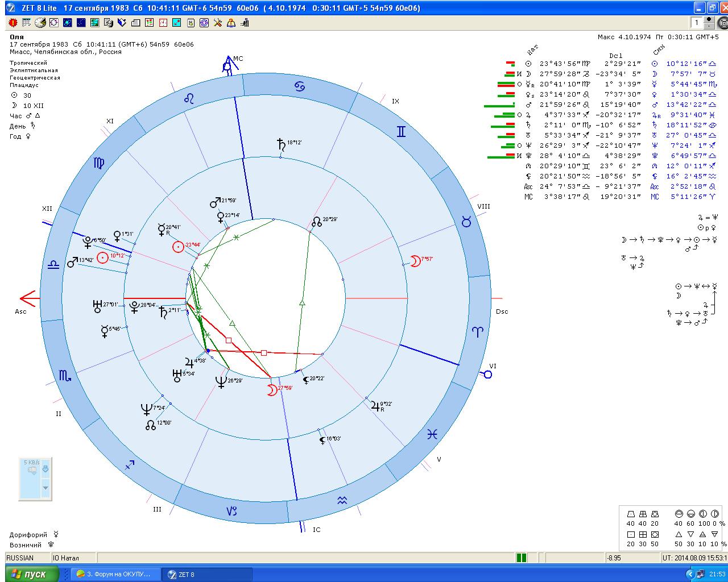The height and width of the screenshot is (582, 728).
Task: Open the blue book reference icon
Action: [x=122, y=23]
